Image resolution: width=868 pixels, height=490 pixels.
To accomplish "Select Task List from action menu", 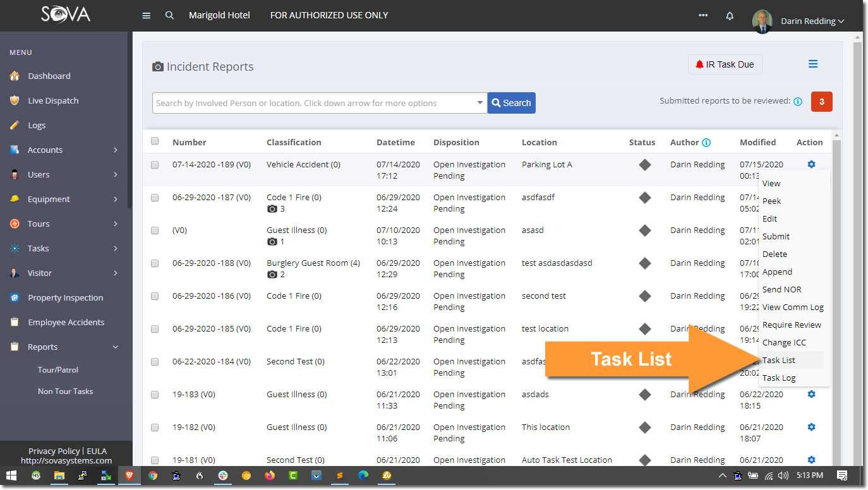I will coord(792,360).
